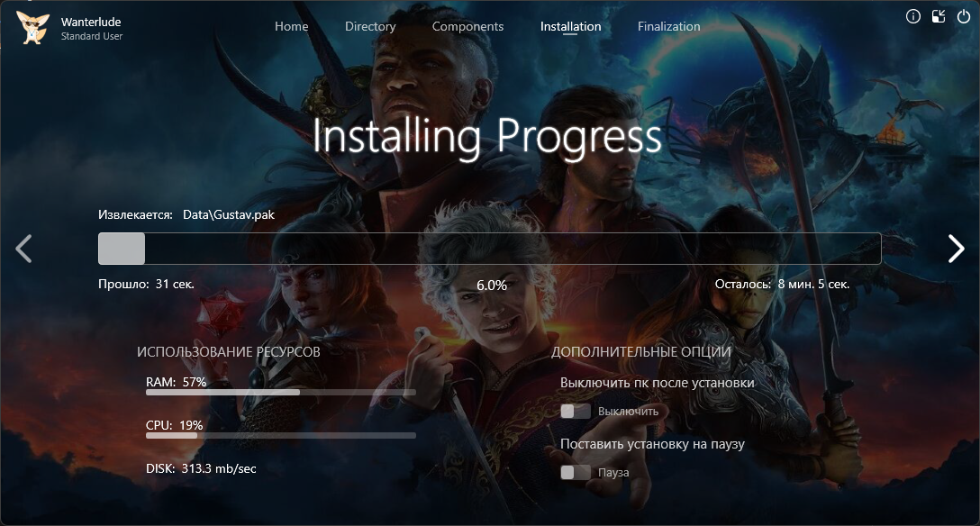
Task: Click the installation progress bar
Action: point(489,249)
